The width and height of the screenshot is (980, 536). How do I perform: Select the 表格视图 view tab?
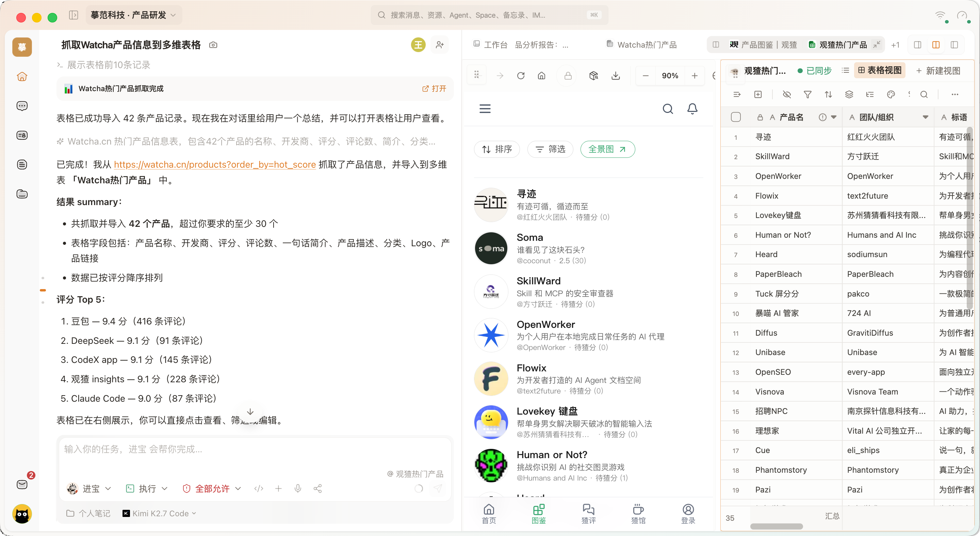tap(880, 70)
